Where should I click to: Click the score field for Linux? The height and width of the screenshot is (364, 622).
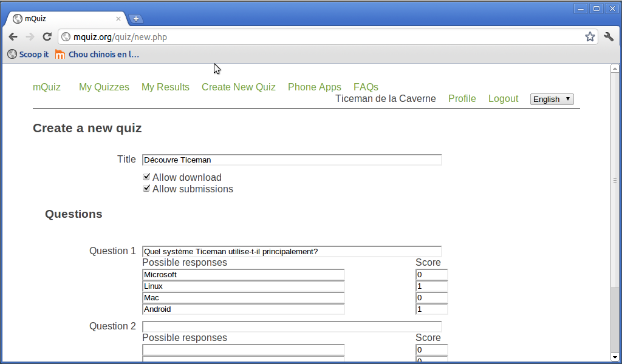point(432,286)
